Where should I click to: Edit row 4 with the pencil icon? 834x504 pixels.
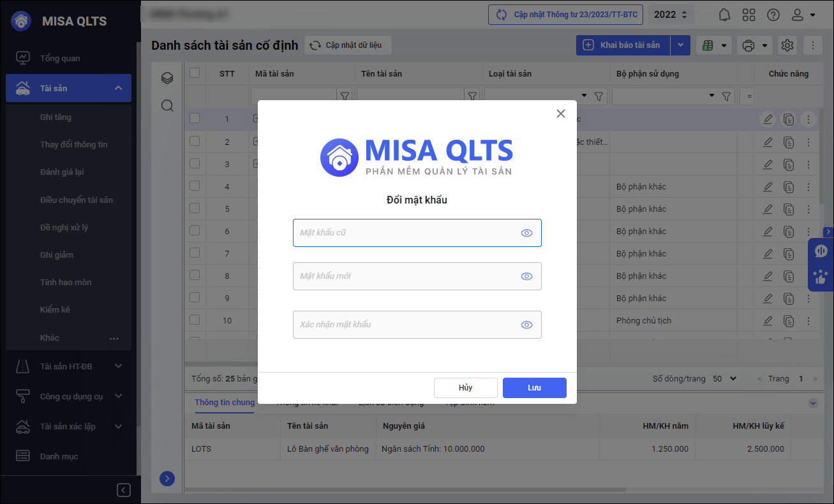(768, 187)
